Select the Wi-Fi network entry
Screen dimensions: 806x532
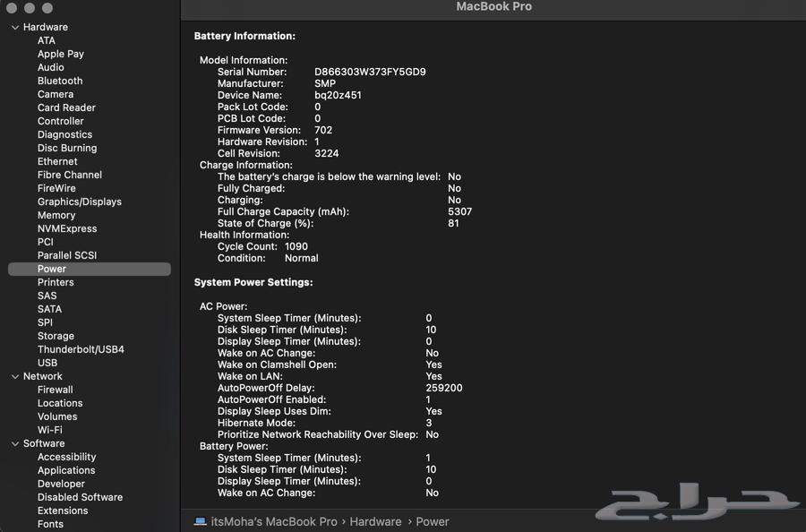point(49,430)
